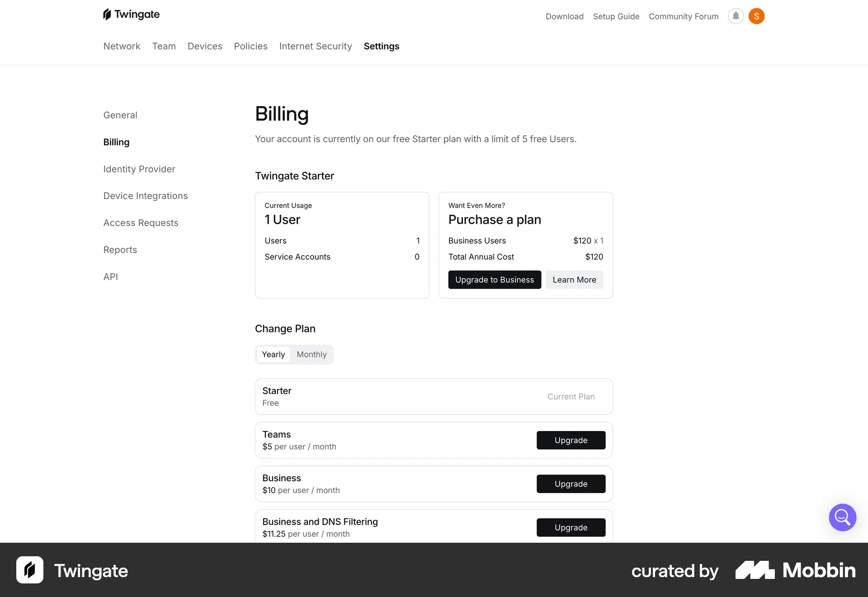The image size is (868, 597).
Task: Go to the Devices section
Action: pos(204,46)
